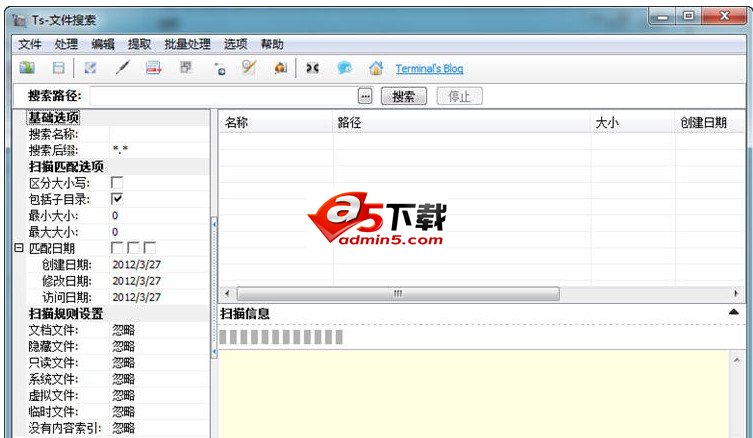753x438 pixels.
Task: Click the 搜索 button
Action: pos(403,96)
